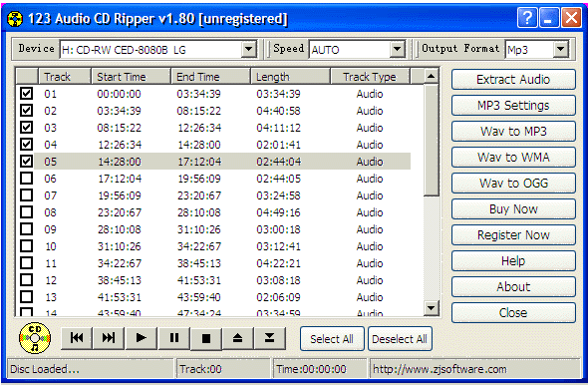This screenshot has height=387, width=588.
Task: Sort by Length column header
Action: (x=291, y=77)
